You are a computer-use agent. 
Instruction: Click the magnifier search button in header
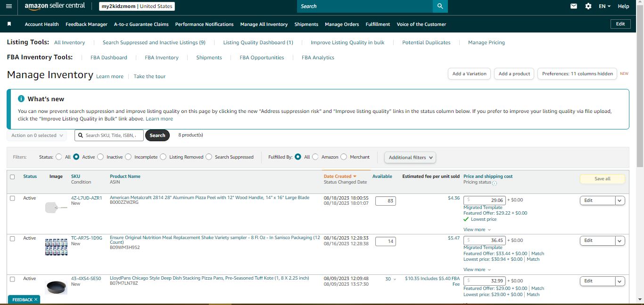[x=440, y=6]
